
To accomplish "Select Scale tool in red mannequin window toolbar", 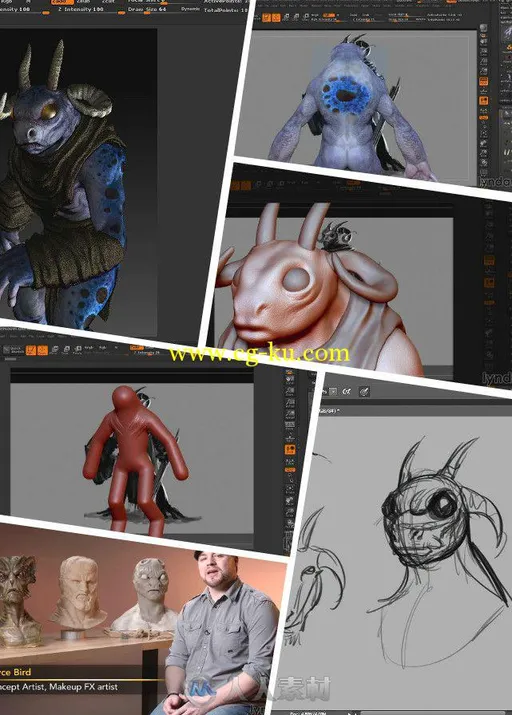I will (67, 350).
